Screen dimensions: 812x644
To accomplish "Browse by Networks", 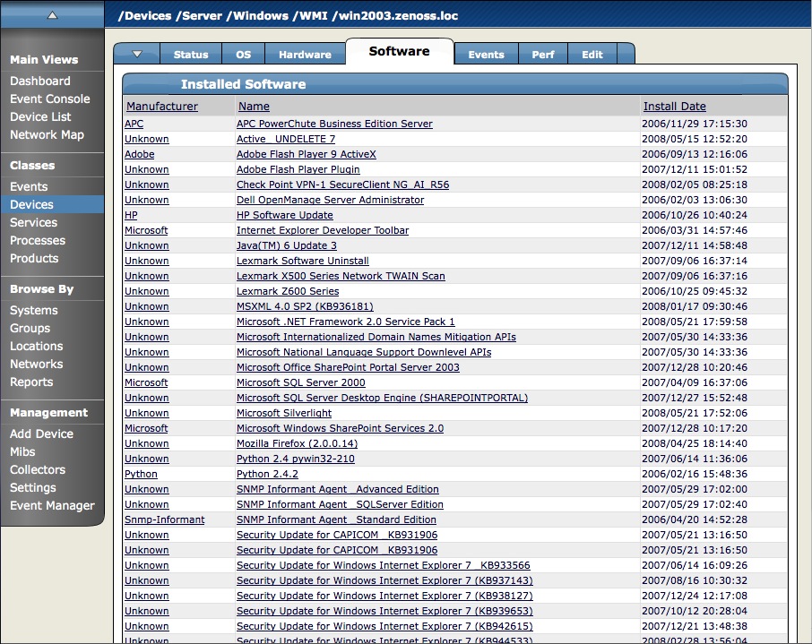I will click(36, 364).
